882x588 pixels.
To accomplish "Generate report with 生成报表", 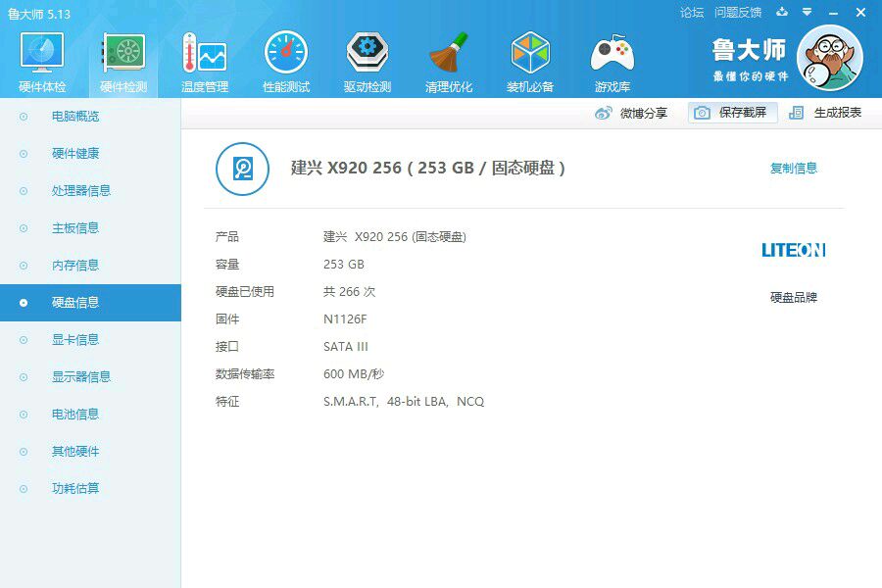I will pos(825,113).
